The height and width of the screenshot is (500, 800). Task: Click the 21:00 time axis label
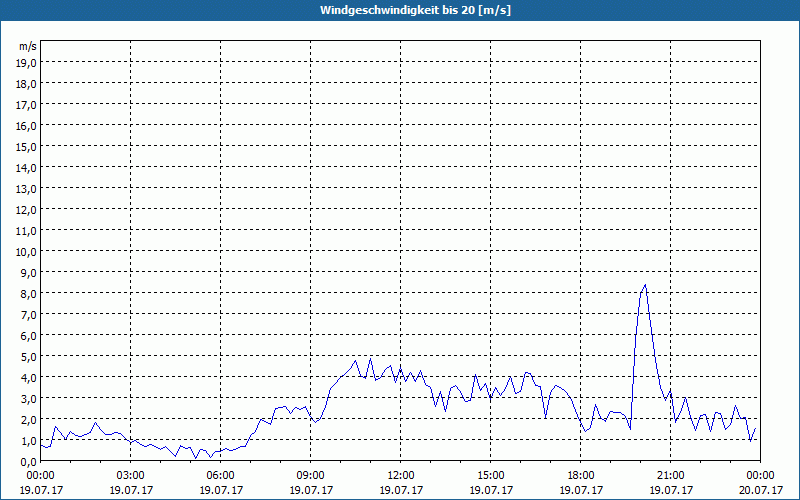pos(671,476)
